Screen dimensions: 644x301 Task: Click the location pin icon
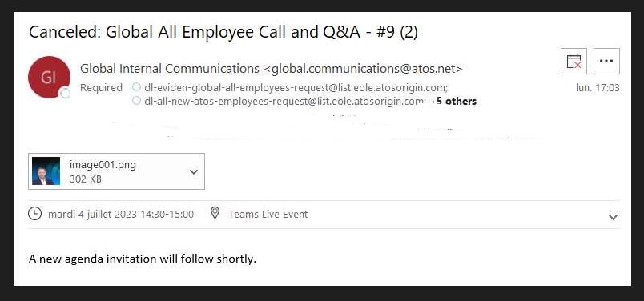[215, 213]
